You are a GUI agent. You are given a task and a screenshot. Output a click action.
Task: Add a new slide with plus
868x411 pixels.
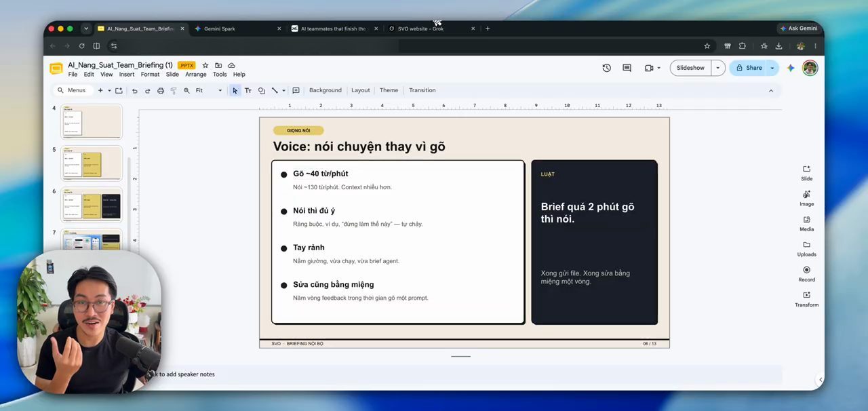tap(100, 90)
